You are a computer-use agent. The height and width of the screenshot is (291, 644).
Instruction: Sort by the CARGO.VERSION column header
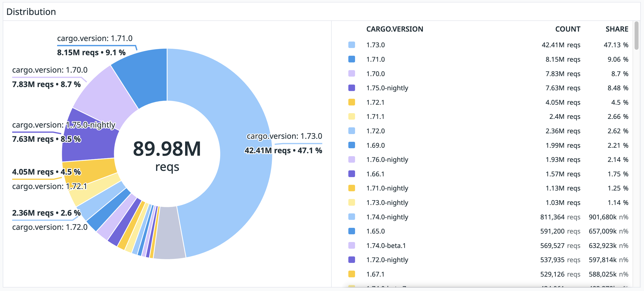click(395, 29)
